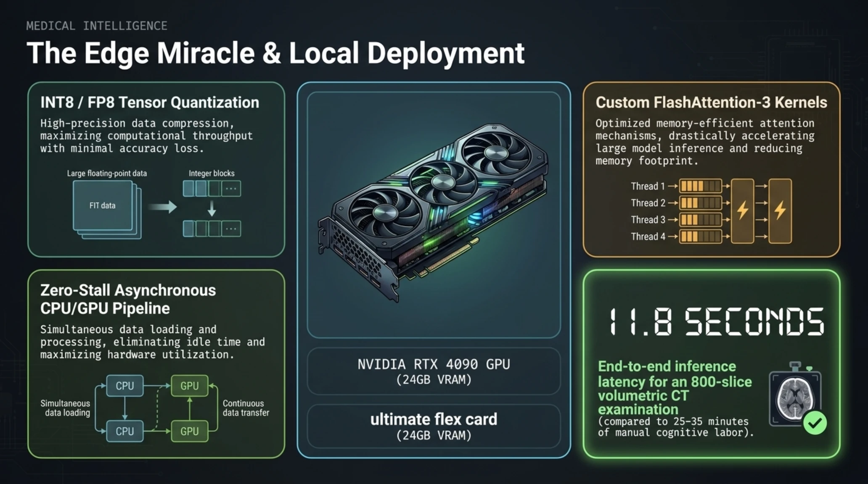Select the arrow pointing from FIT data to integer blocks
The image size is (868, 484).
point(162,207)
